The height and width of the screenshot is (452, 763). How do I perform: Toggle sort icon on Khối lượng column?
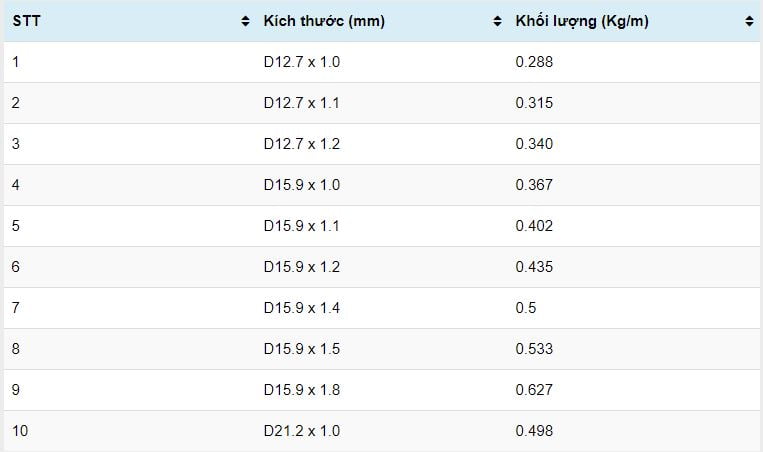pyautogui.click(x=749, y=21)
